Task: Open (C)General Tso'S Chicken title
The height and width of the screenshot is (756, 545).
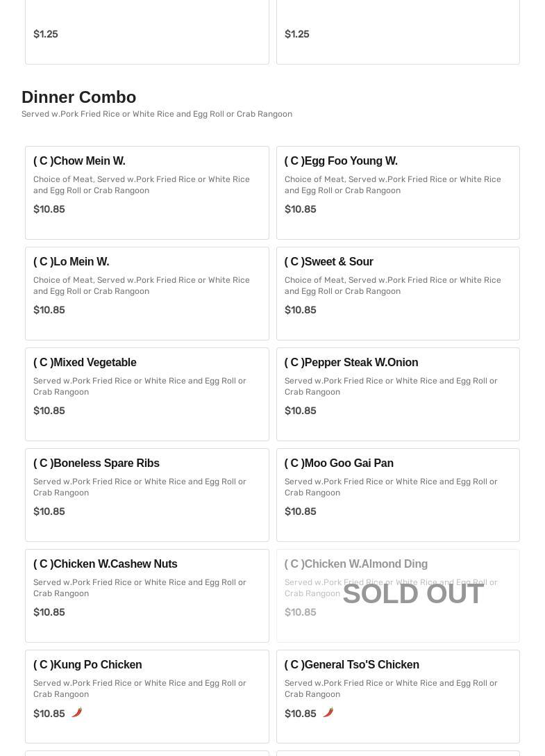Action: click(x=352, y=664)
